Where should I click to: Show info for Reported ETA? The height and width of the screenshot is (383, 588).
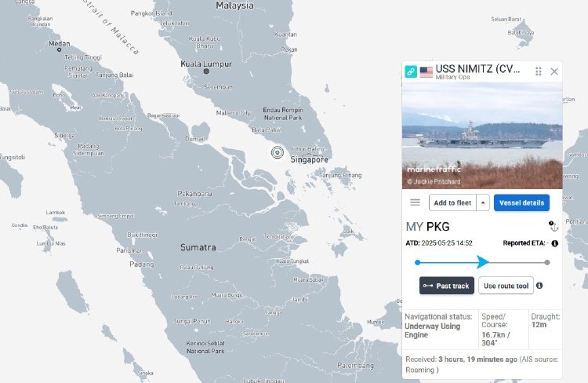click(554, 243)
